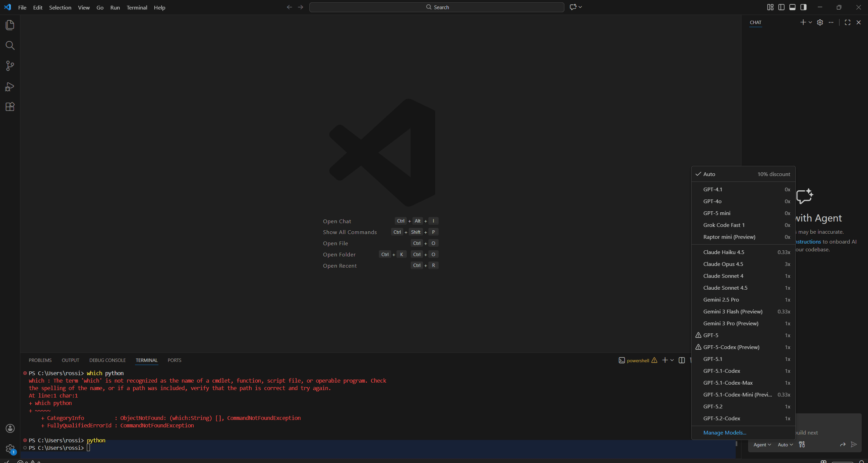Click the Accounts icon in activity bar

(x=10, y=428)
